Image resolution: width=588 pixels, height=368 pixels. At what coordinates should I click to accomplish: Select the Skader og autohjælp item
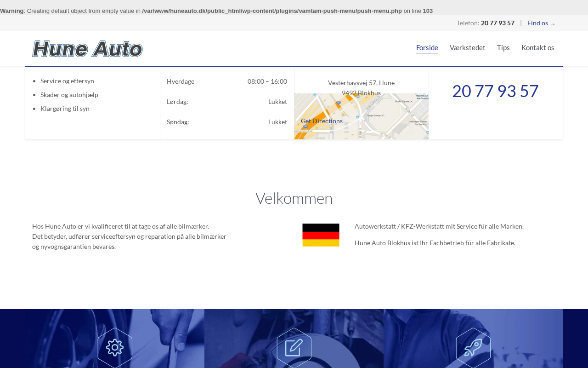pyautogui.click(x=69, y=95)
